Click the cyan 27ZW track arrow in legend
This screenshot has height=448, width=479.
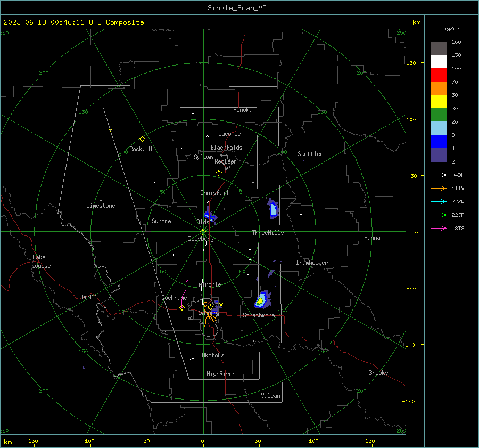point(439,201)
